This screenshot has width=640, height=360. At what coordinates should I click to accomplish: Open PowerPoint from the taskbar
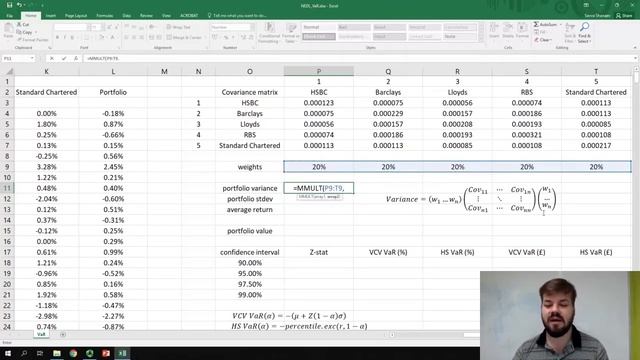tap(106, 353)
